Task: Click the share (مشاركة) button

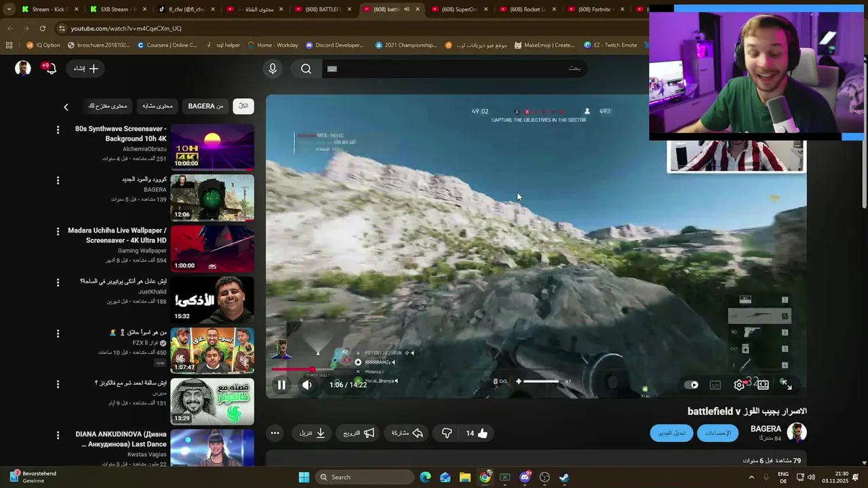Action: pos(408,433)
